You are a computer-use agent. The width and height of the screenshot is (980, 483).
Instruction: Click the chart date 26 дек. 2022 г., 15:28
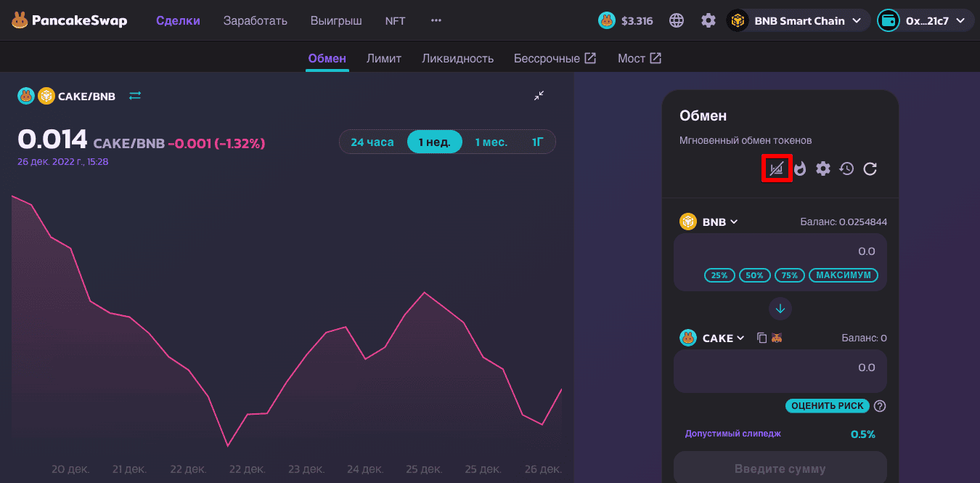tap(63, 161)
